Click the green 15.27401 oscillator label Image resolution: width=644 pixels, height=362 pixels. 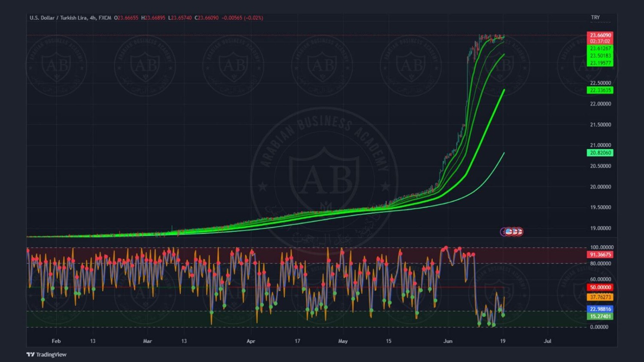pyautogui.click(x=600, y=317)
